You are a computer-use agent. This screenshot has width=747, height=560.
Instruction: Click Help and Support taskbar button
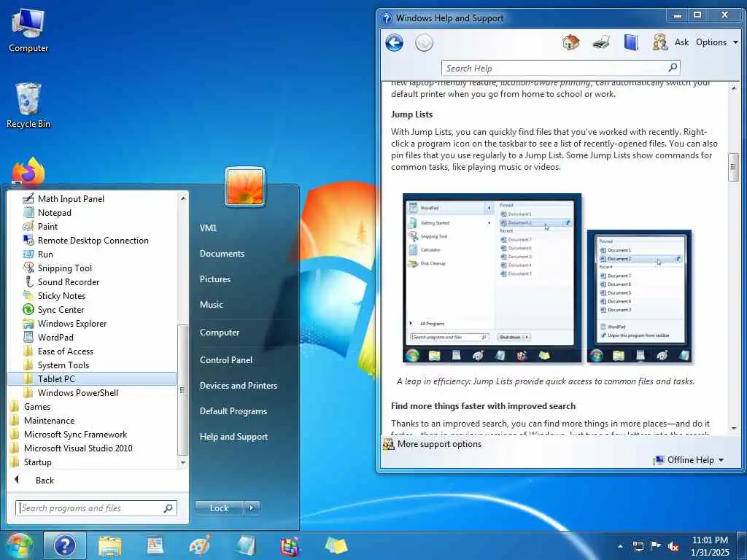pos(65,545)
